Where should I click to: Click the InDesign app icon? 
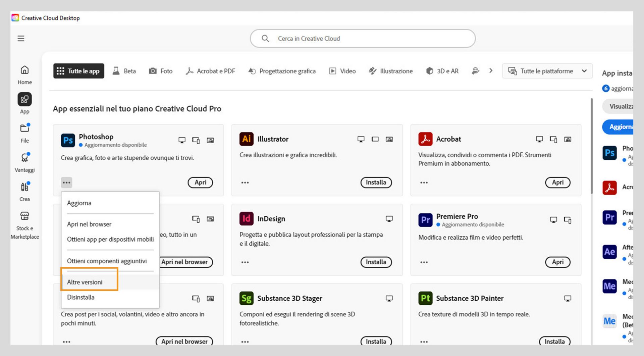246,219
